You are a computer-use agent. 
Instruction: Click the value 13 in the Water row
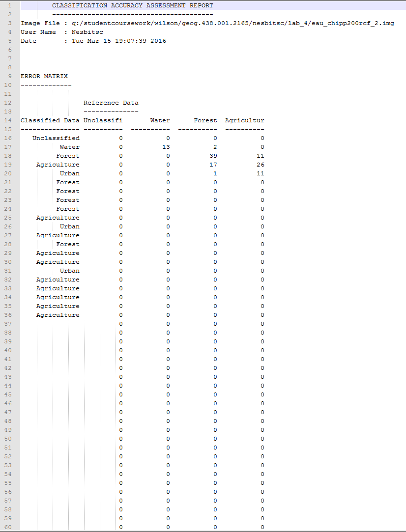click(165, 147)
